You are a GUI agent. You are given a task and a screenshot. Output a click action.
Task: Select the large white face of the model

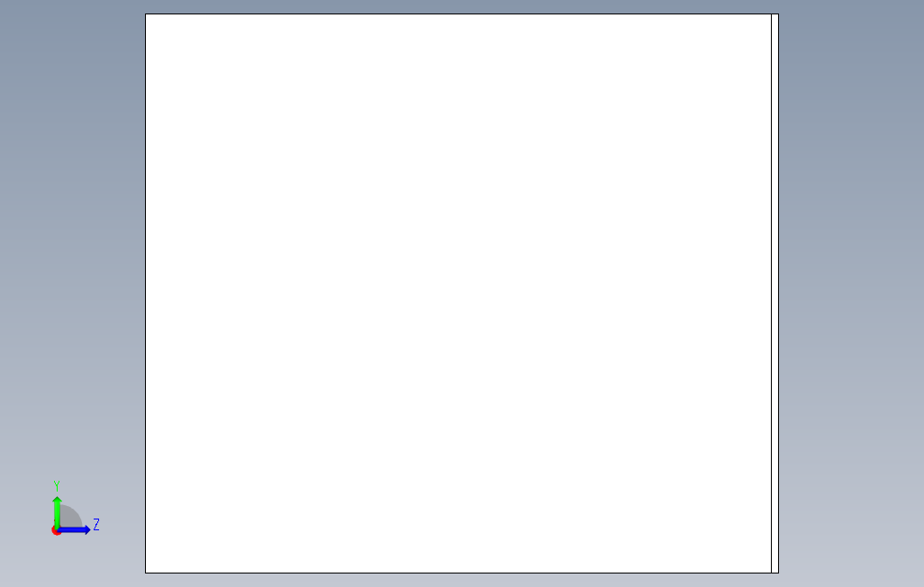point(458,293)
